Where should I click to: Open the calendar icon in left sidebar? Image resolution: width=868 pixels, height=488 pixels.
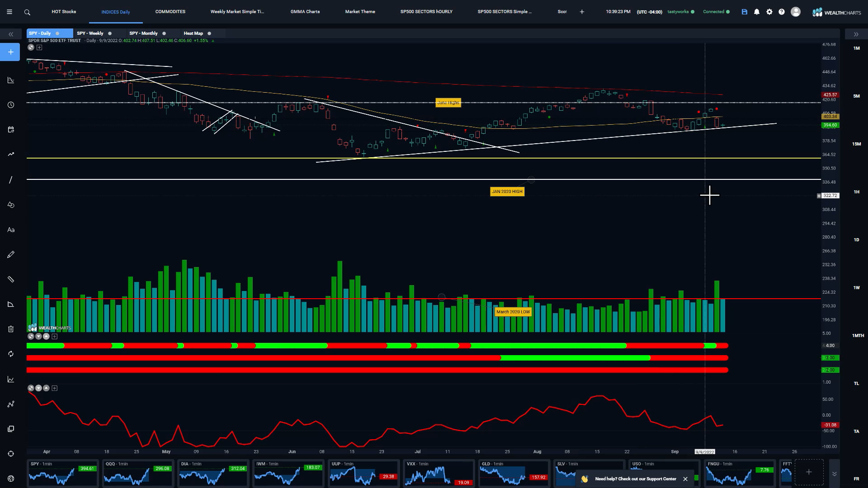click(x=11, y=130)
